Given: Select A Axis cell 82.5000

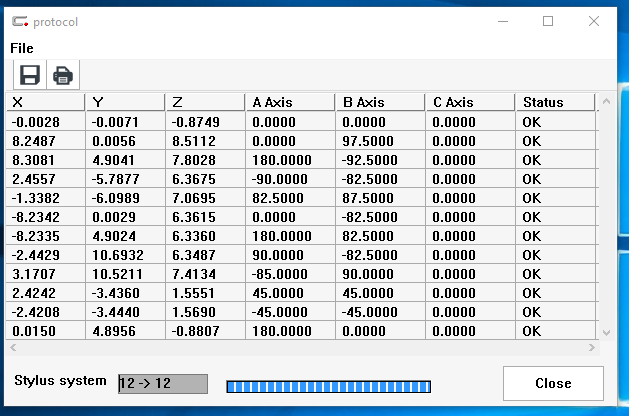Looking at the screenshot, I should click(290, 198).
